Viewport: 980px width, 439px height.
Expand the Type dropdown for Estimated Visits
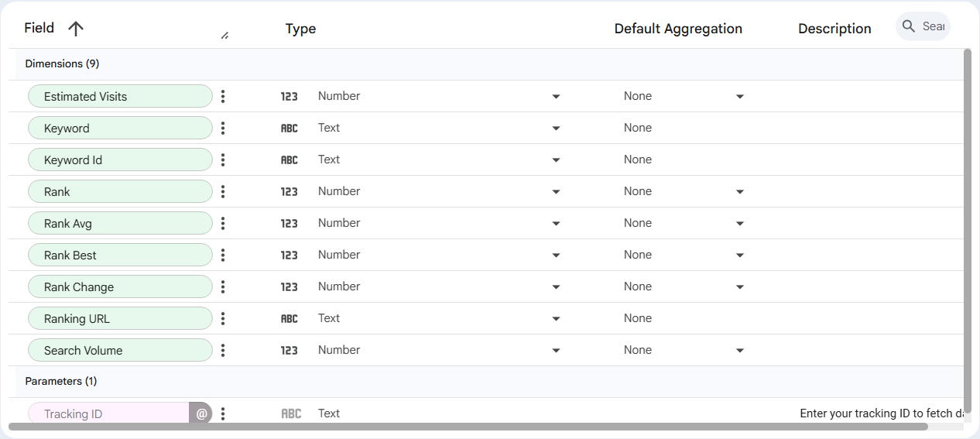tap(556, 97)
